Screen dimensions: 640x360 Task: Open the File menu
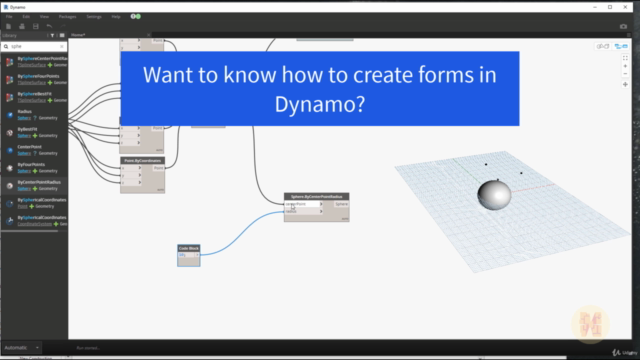pos(9,17)
